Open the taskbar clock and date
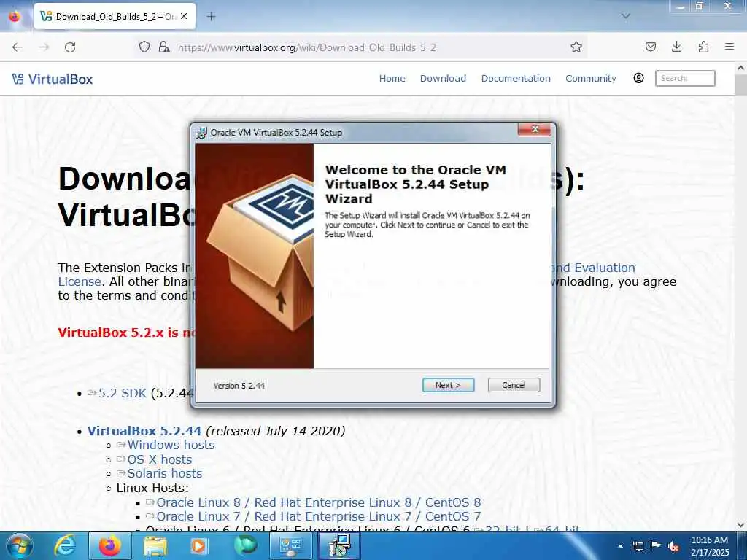The image size is (747, 560). coord(710,546)
